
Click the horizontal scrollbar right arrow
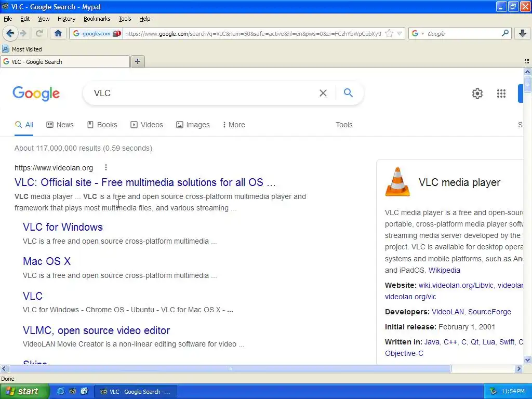click(518, 368)
